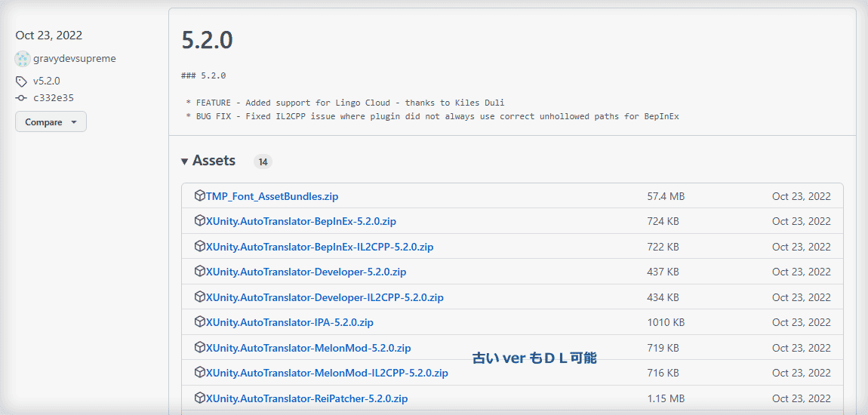Click package icon for Developer-5.2.0.zip
The width and height of the screenshot is (868, 415).
pos(200,271)
